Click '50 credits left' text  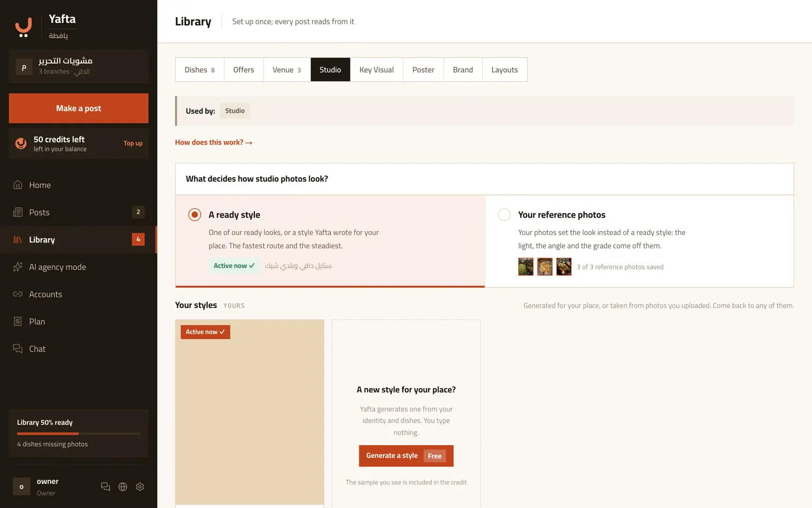[x=59, y=139]
